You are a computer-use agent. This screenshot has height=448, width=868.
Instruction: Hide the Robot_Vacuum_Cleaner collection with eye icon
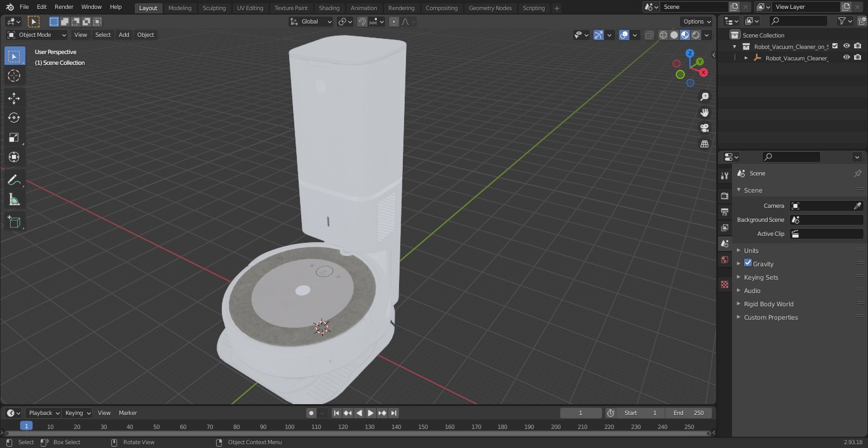(846, 46)
